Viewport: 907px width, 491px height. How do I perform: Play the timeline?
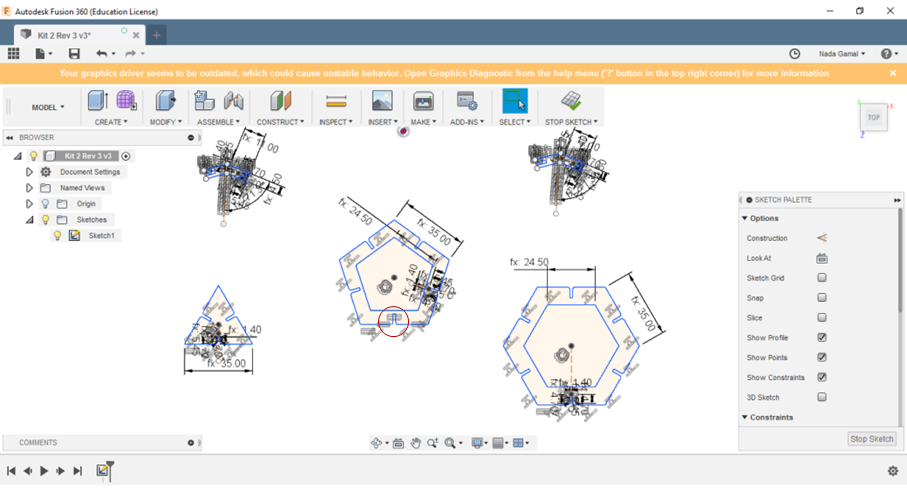point(44,471)
